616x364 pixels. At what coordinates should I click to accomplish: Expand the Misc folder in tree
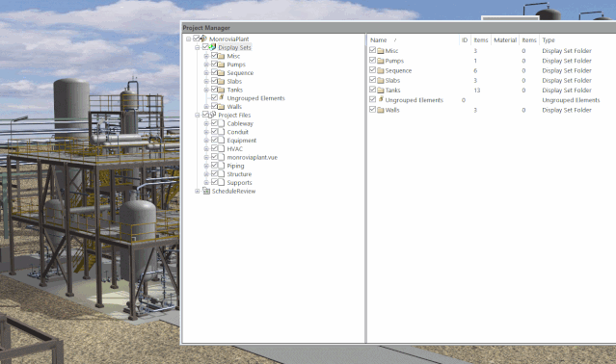point(206,56)
